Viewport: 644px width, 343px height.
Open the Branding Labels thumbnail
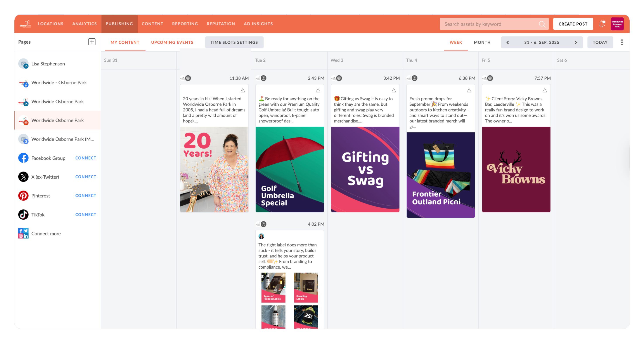click(306, 288)
